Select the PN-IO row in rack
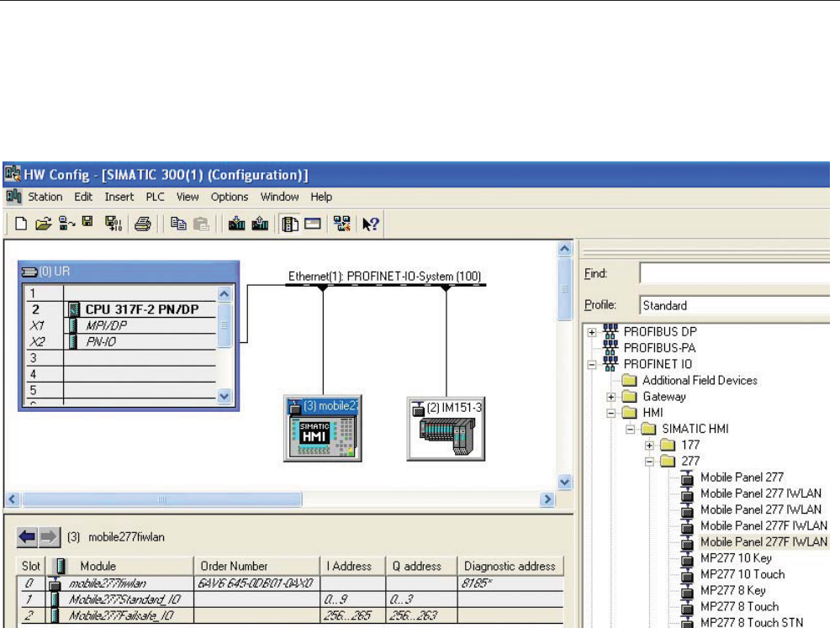This screenshot has width=840, height=628. [x=121, y=341]
